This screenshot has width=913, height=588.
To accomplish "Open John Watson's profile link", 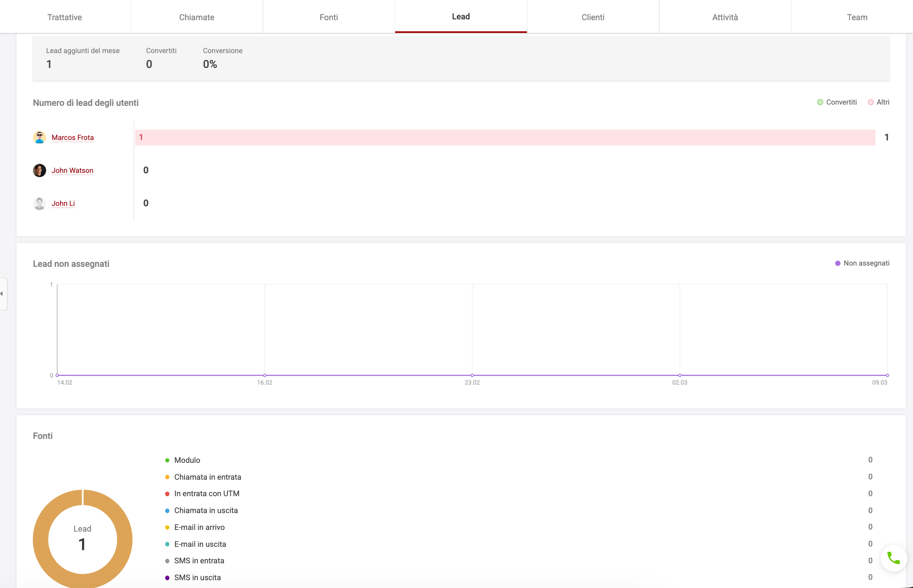I will coord(72,170).
